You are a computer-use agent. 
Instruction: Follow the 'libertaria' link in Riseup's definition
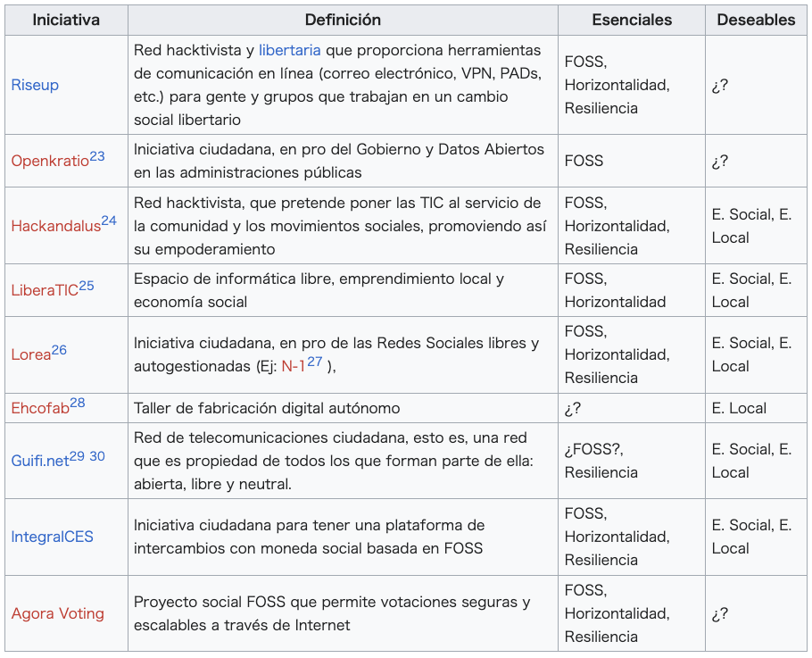click(x=289, y=50)
